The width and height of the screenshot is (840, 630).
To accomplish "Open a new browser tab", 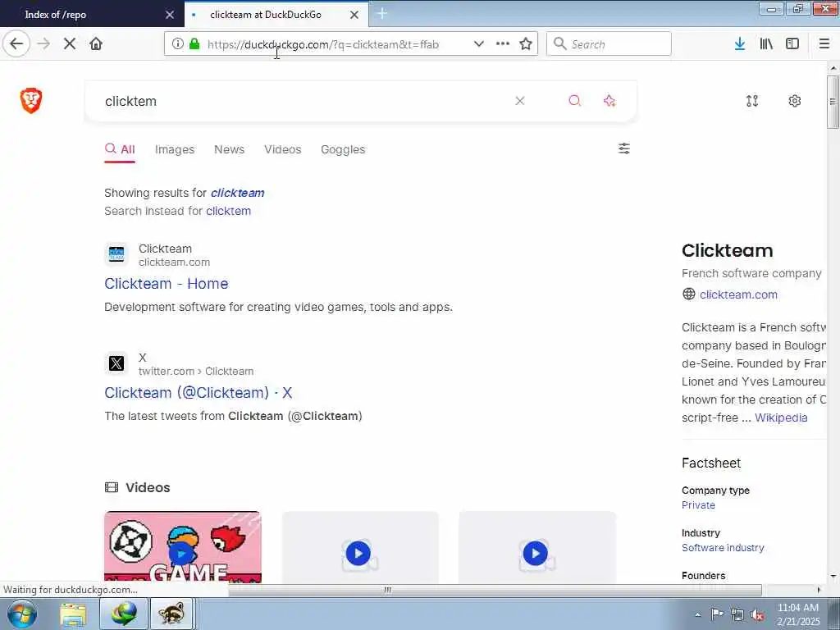I will coord(382,14).
